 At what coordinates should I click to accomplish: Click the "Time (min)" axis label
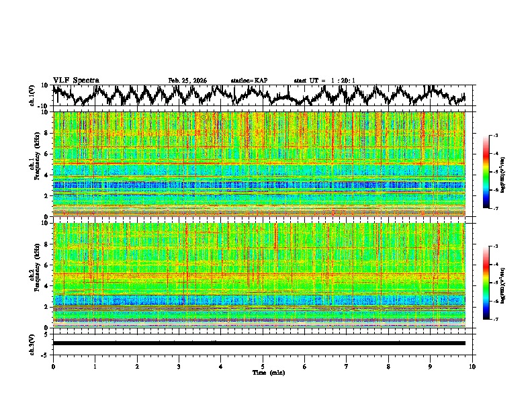[x=269, y=373]
